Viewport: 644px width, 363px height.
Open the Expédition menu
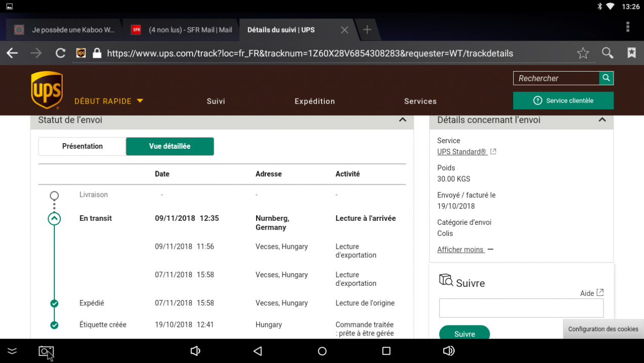pyautogui.click(x=315, y=101)
